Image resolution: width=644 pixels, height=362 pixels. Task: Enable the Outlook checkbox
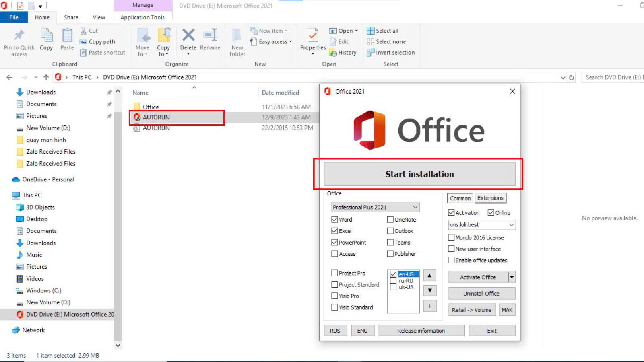(390, 231)
